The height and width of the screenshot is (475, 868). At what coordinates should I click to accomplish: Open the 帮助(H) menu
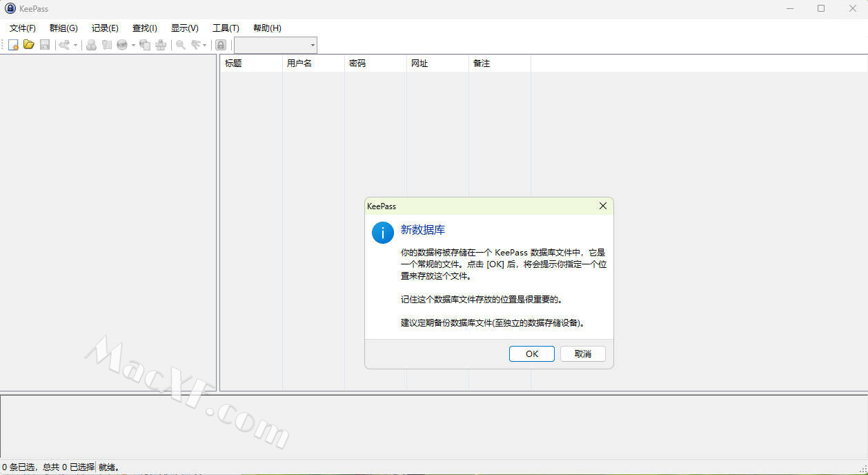click(x=267, y=28)
